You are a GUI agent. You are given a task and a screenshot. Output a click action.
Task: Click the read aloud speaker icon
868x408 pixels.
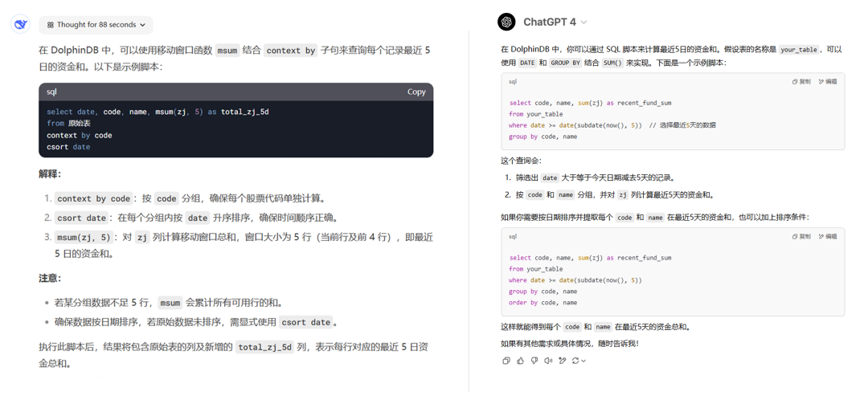(x=548, y=361)
